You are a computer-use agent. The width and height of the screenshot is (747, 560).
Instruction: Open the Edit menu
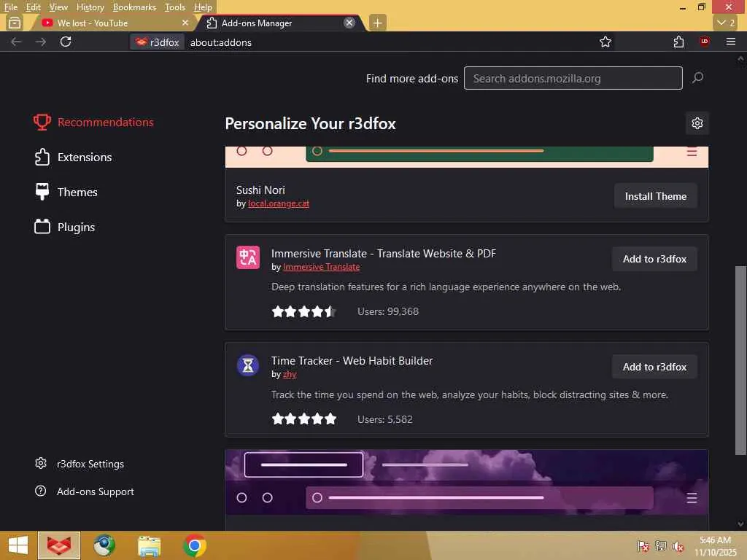(33, 7)
